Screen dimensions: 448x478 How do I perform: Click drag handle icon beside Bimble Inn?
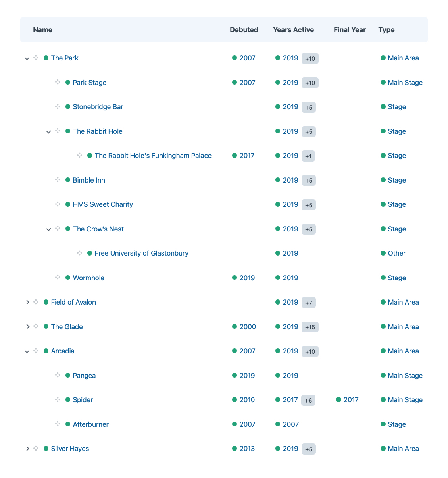tap(58, 180)
